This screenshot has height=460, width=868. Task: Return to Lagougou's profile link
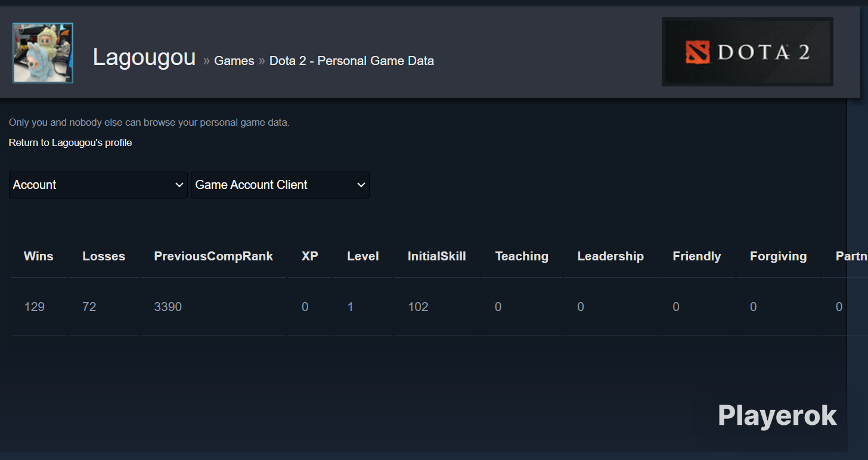(x=70, y=142)
